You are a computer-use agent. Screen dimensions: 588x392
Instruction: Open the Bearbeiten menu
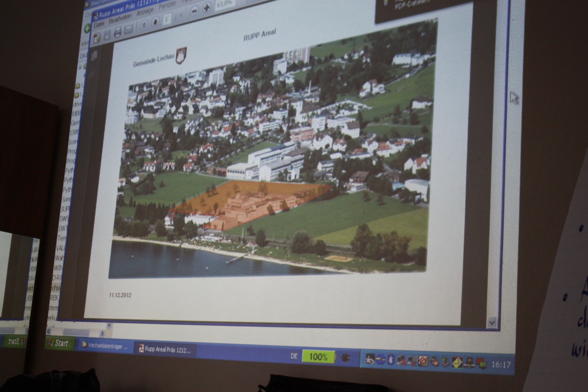(x=119, y=19)
